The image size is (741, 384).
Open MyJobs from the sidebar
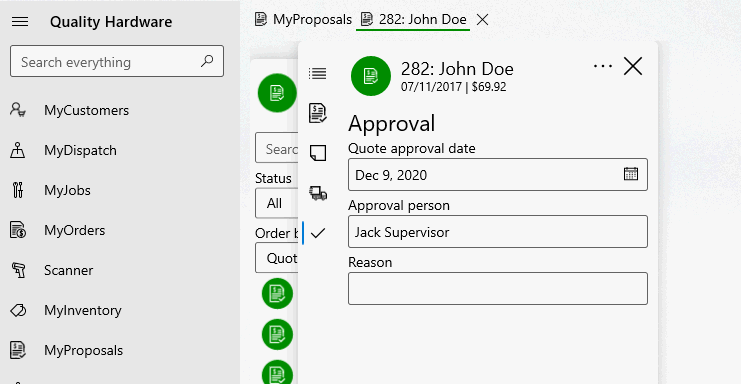(67, 190)
